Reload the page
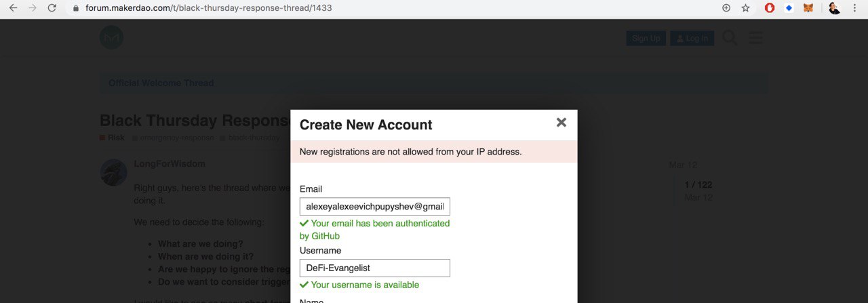The height and width of the screenshot is (303, 868). [x=52, y=8]
